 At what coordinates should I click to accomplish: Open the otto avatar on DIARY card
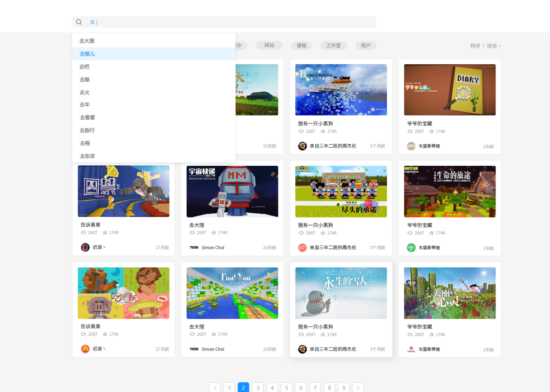click(411, 146)
